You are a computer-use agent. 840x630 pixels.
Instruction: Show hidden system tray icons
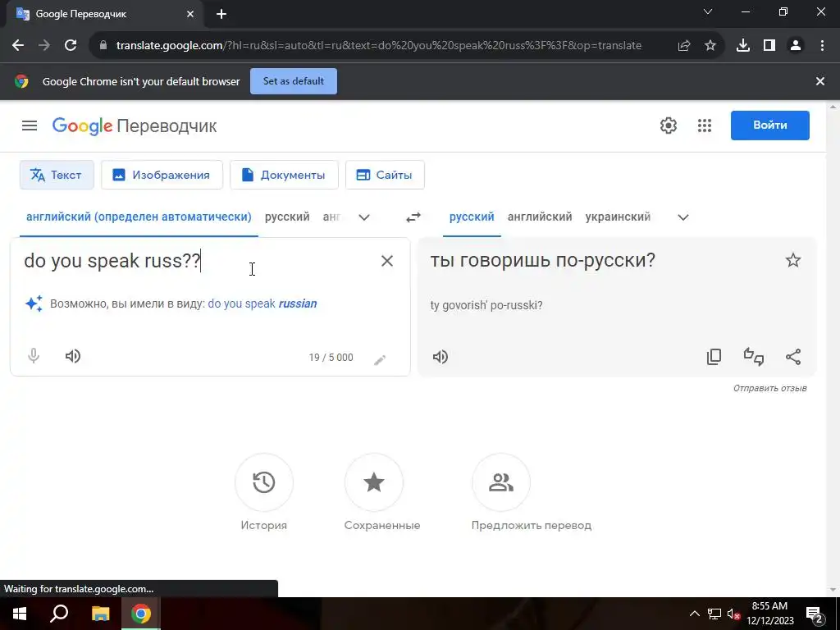694,614
